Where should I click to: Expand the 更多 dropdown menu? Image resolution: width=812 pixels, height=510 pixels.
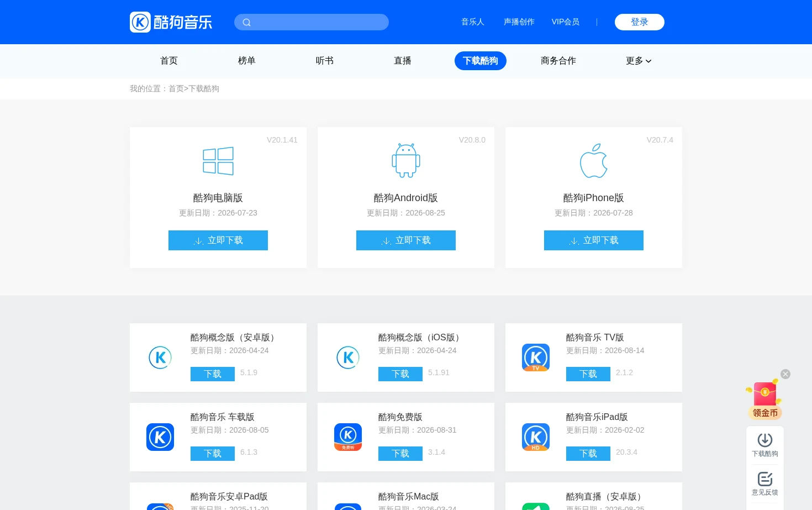[x=639, y=61]
